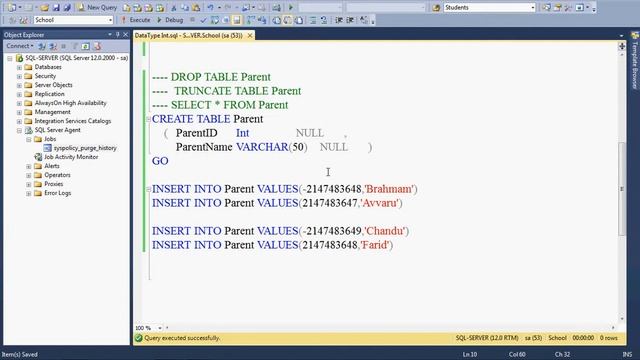Click the Connect Object Explorer icon

pyautogui.click(x=42, y=46)
